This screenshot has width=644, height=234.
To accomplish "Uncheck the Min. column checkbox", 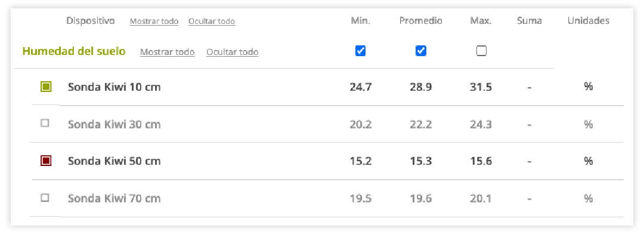I will pyautogui.click(x=360, y=51).
